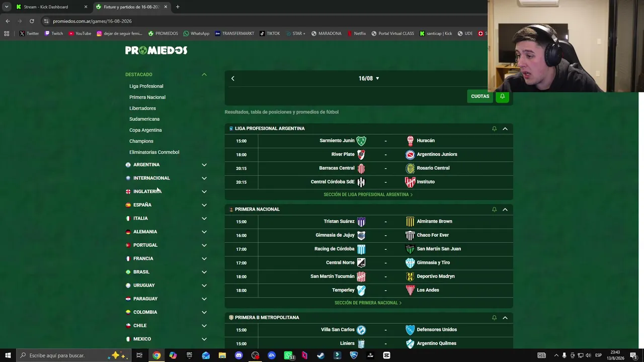Go to the previous day arrow
The width and height of the screenshot is (644, 362).
coord(232,78)
